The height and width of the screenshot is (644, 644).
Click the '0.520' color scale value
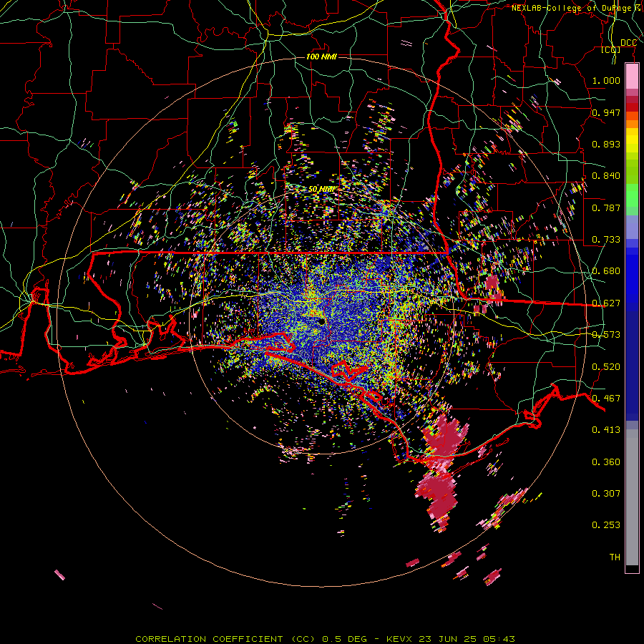(x=606, y=367)
